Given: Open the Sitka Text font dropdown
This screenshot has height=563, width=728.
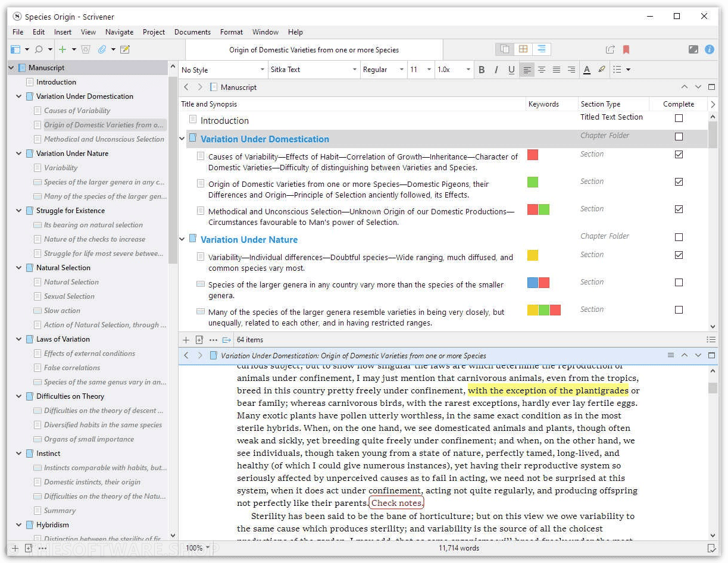Looking at the screenshot, I should point(314,70).
